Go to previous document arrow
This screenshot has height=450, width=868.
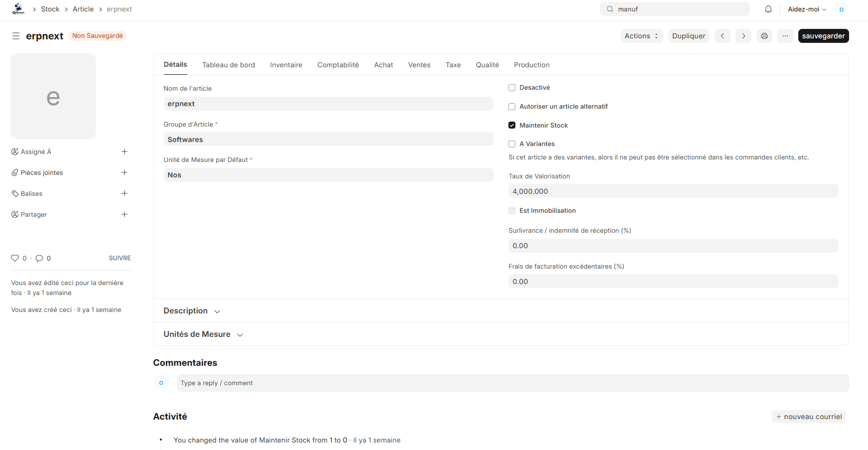[x=723, y=36]
